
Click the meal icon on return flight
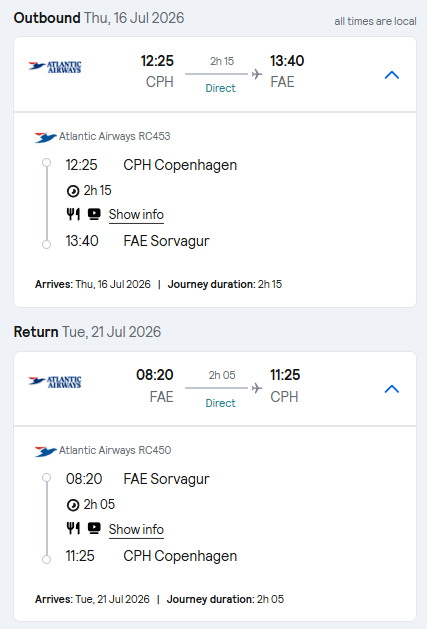click(73, 529)
